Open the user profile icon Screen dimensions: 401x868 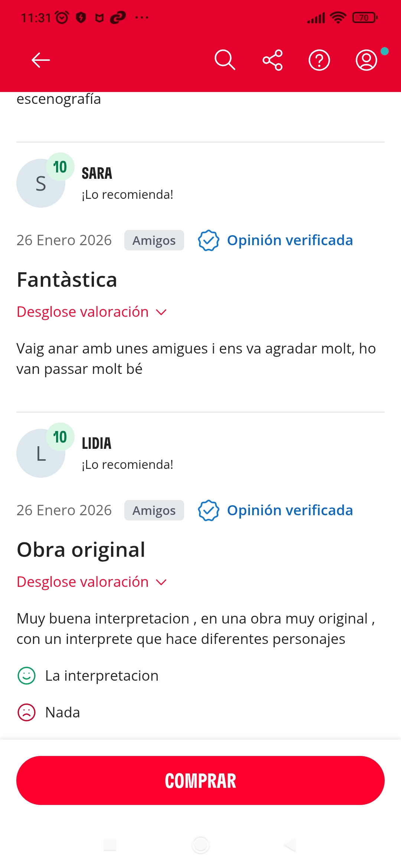tap(366, 60)
